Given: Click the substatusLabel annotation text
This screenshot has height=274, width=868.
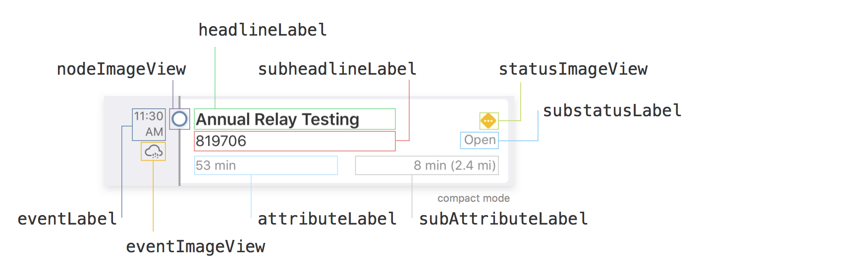Looking at the screenshot, I should [x=612, y=111].
